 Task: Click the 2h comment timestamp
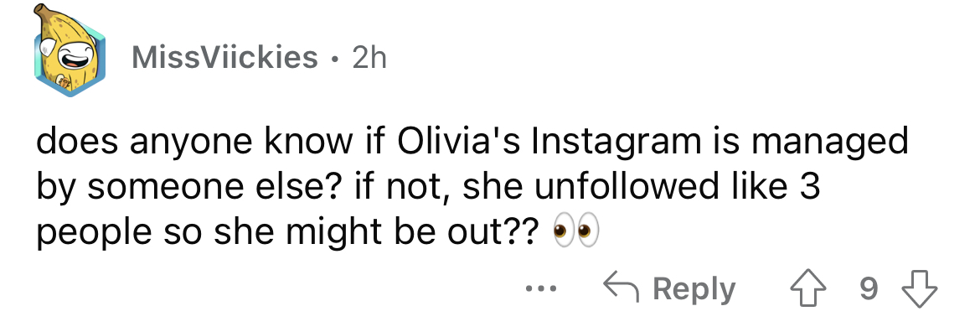pos(369,58)
